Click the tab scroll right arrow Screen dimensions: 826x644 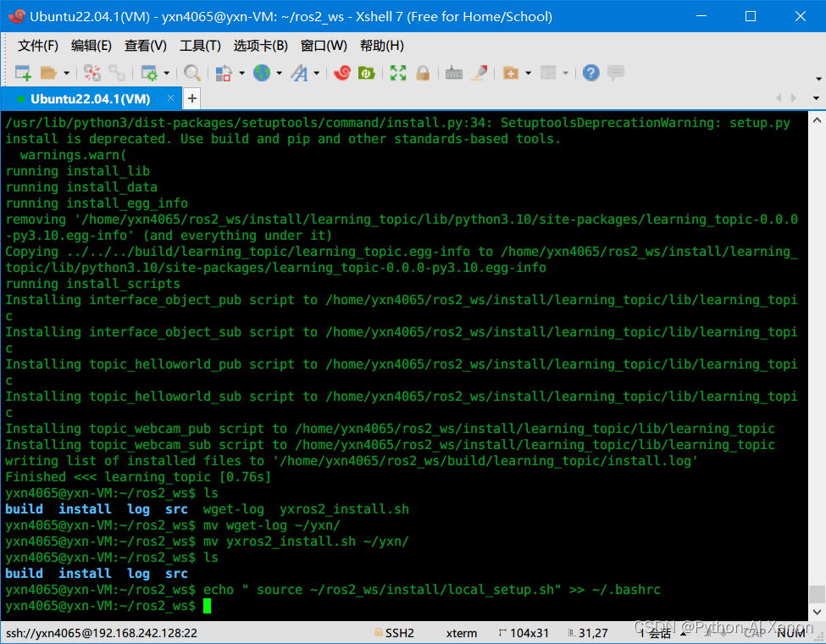tap(794, 98)
